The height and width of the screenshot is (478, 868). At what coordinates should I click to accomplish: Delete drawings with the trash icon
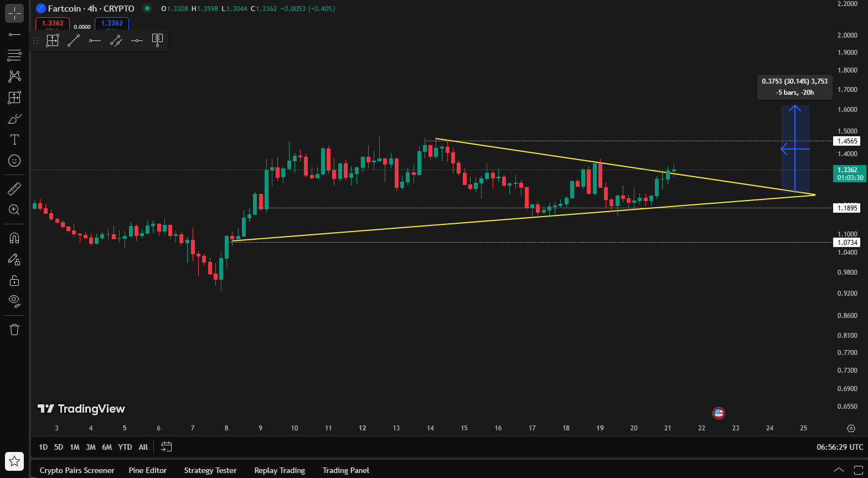point(14,330)
